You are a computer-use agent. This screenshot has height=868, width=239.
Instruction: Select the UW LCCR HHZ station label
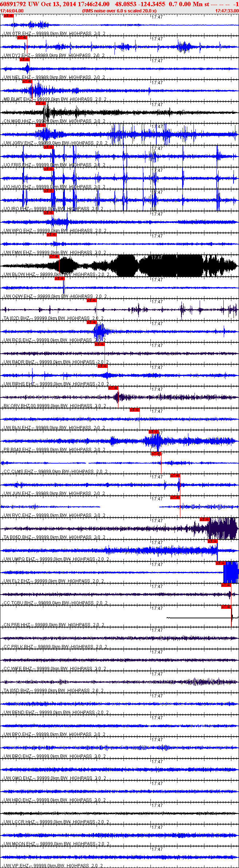(19, 822)
